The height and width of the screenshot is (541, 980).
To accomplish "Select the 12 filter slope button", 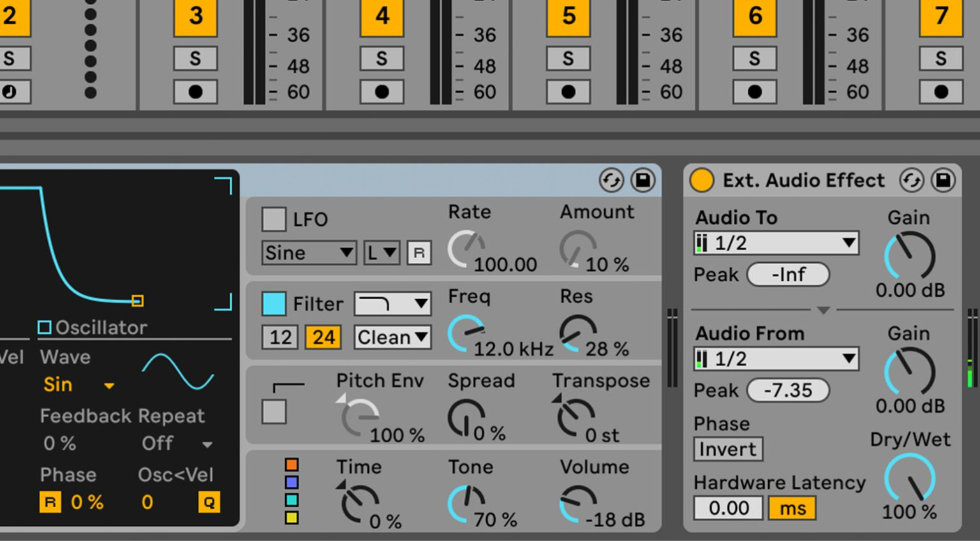I will [x=280, y=337].
